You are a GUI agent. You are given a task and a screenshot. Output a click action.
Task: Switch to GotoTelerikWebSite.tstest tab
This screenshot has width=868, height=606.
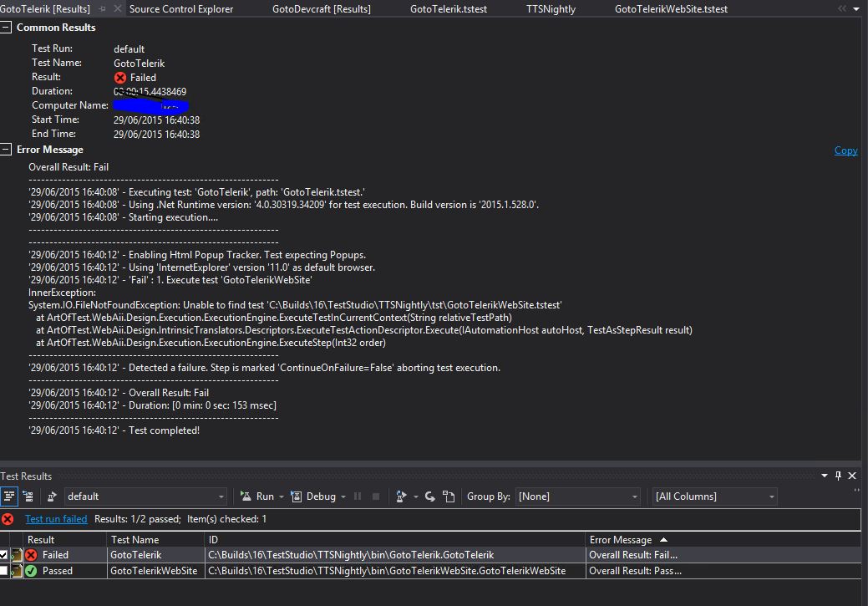pos(671,9)
